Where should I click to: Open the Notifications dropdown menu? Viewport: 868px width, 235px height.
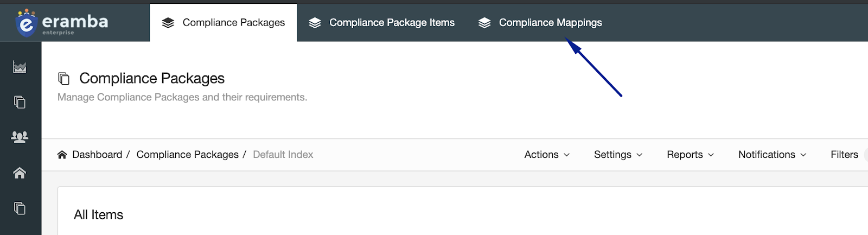(772, 155)
